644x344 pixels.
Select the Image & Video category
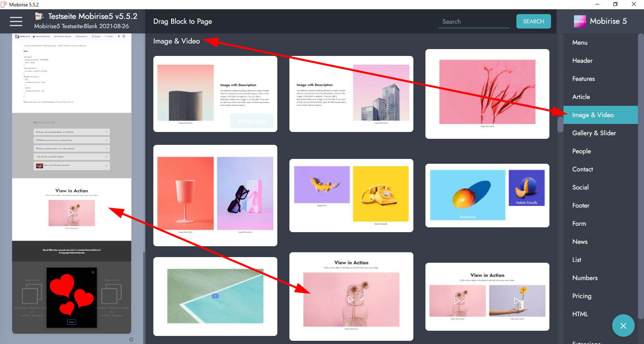point(601,115)
